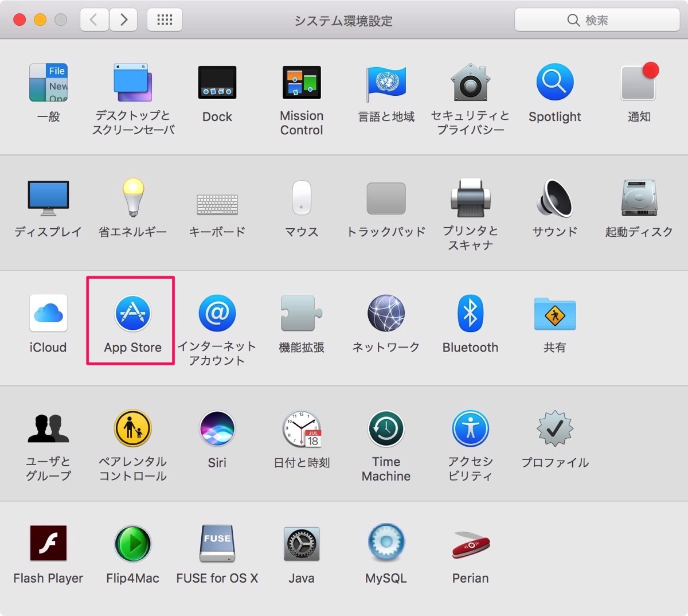The height and width of the screenshot is (616, 688).
Task: Open 機能拡張 (Extensions) preferences
Action: [302, 313]
